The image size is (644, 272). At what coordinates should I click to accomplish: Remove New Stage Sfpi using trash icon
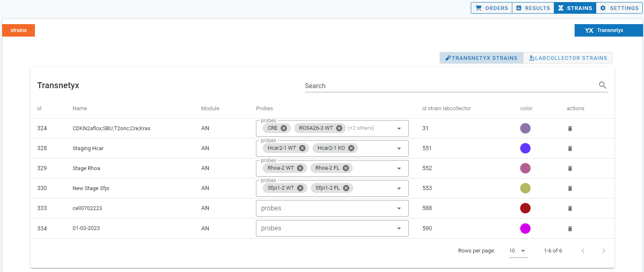click(x=570, y=188)
